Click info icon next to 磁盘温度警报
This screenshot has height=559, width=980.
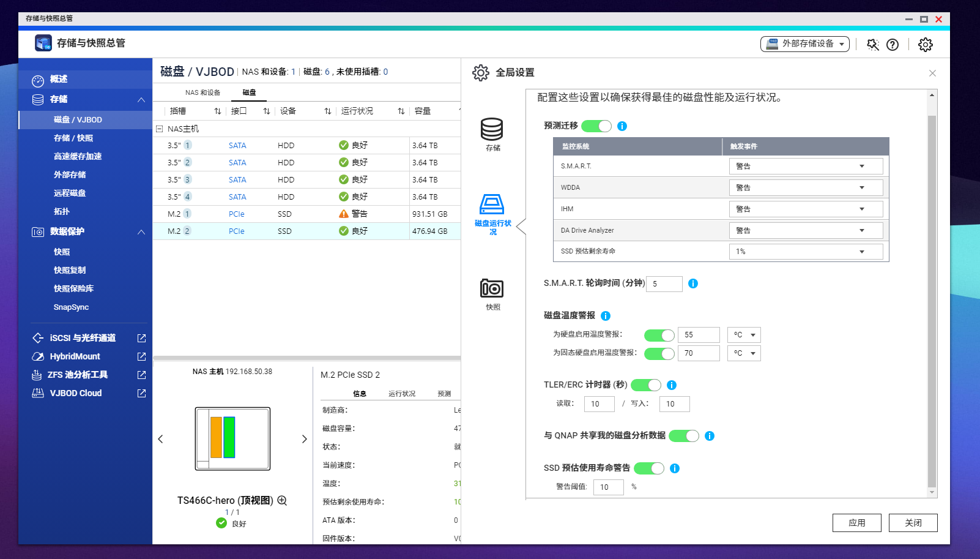click(x=606, y=316)
